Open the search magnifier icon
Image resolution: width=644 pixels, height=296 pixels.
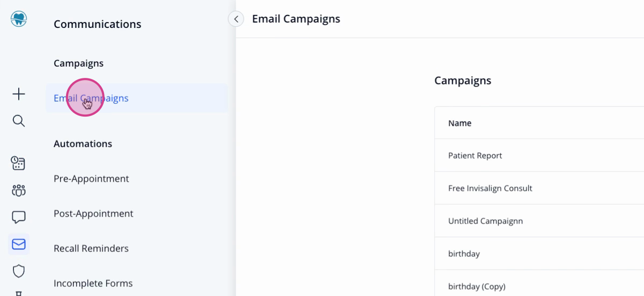point(19,121)
